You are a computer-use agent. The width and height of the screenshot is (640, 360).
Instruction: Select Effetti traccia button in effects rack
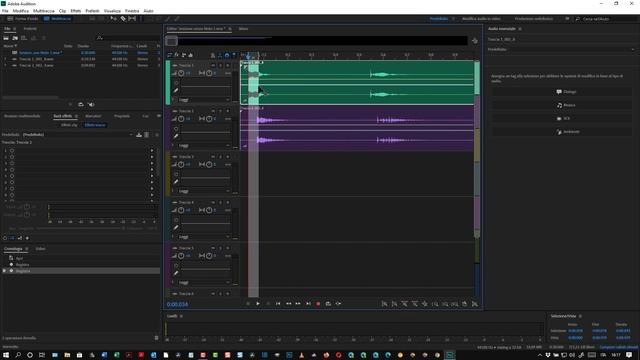95,125
